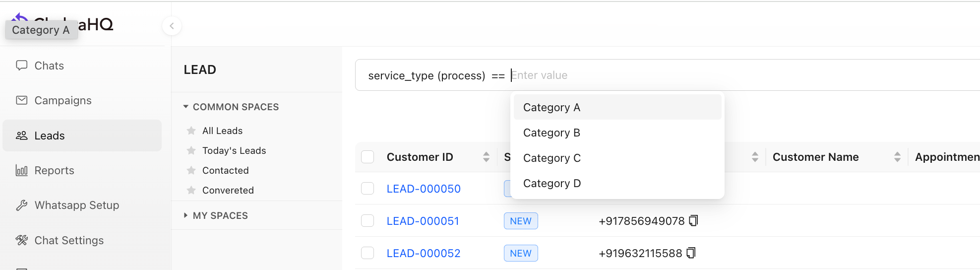Viewport: 980px width, 270px height.
Task: Open the Contacted space
Action: [226, 170]
